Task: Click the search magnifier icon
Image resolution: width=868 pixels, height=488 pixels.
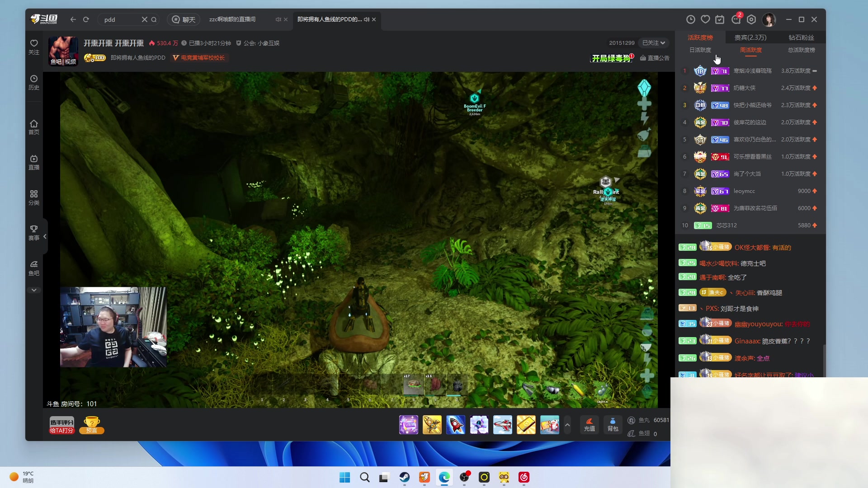Action: coord(154,19)
